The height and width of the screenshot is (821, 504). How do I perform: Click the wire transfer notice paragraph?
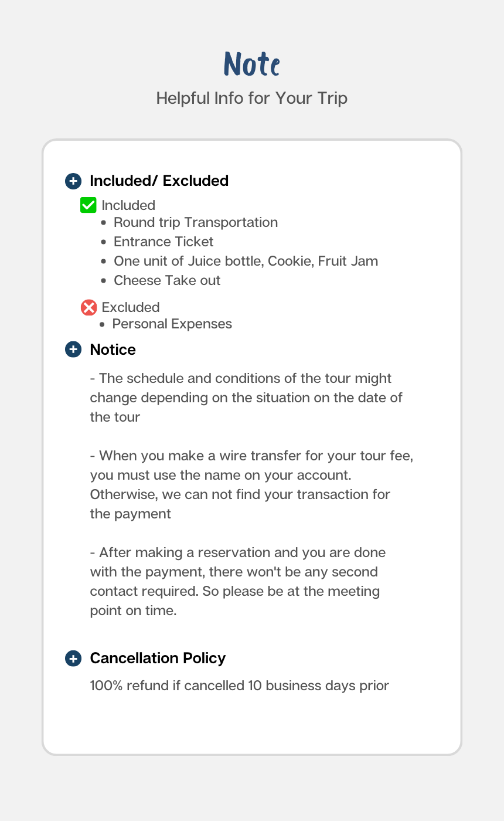pyautogui.click(x=251, y=484)
